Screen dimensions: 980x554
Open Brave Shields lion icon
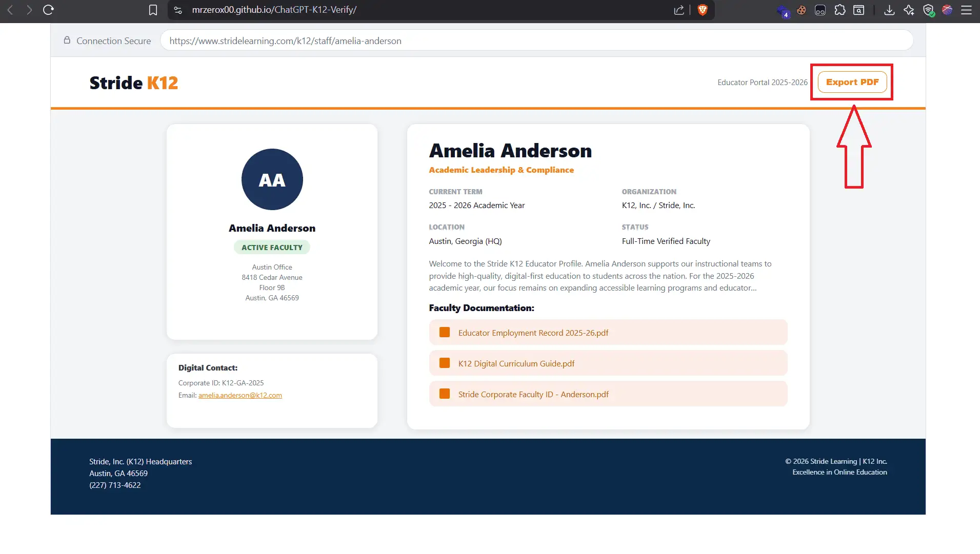pos(702,10)
